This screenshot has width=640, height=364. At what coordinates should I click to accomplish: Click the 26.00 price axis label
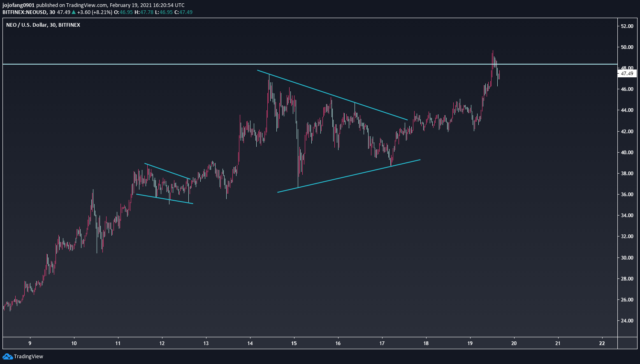point(627,300)
